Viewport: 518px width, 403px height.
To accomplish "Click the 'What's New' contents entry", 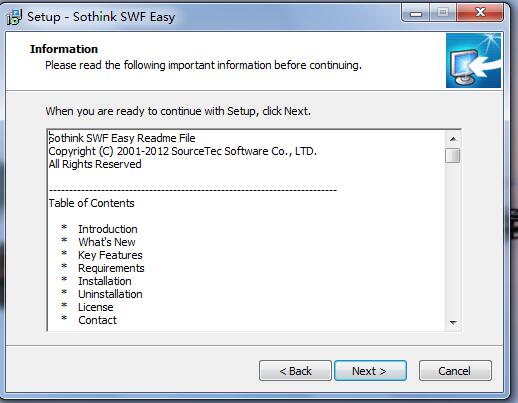I will [107, 242].
